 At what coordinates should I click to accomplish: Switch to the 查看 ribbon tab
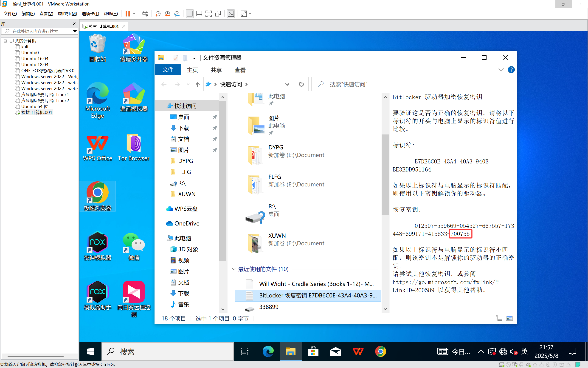(x=240, y=70)
